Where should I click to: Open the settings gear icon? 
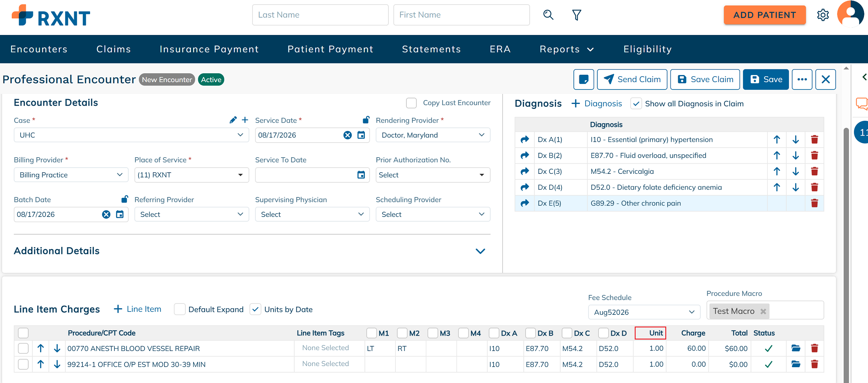tap(823, 15)
